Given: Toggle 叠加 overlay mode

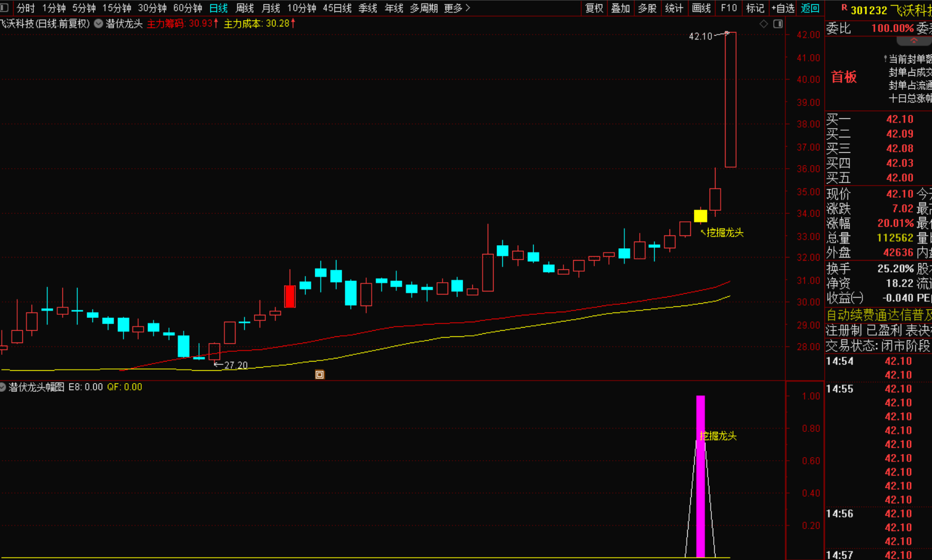Looking at the screenshot, I should pos(620,8).
